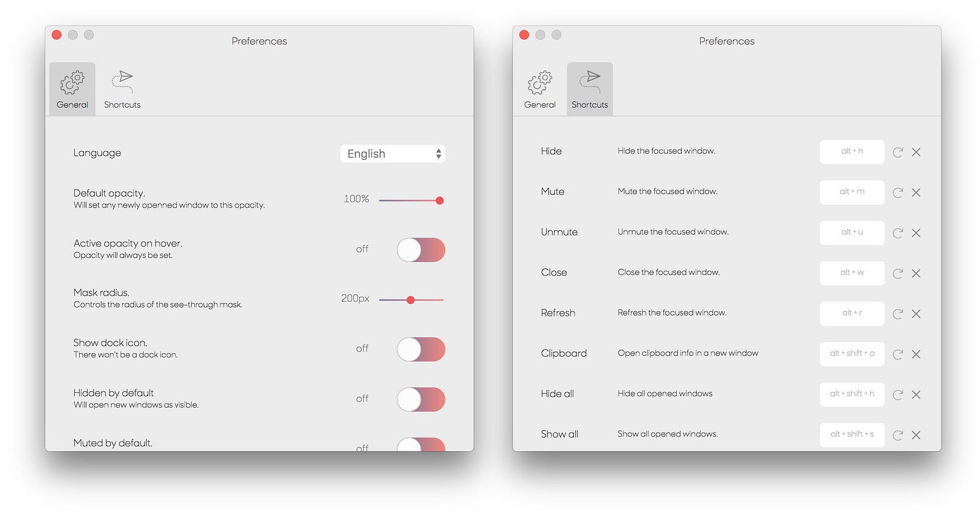Click the 'Unmute' shortcut name
The width and height of the screenshot is (980, 516).
[x=559, y=232]
